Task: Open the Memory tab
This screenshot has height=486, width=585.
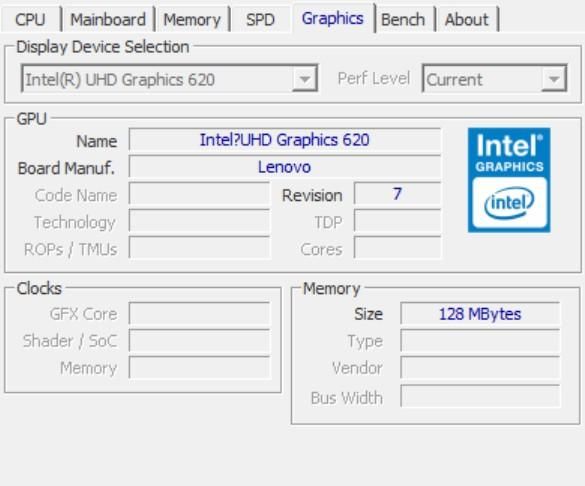Action: (x=192, y=19)
